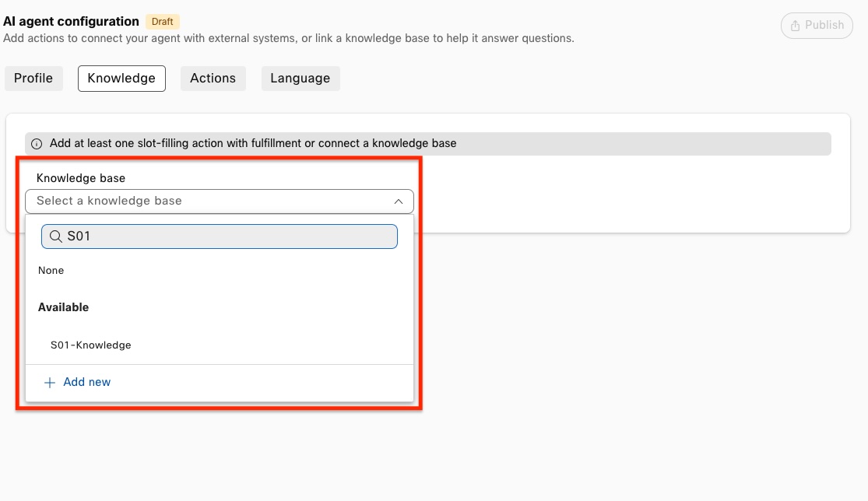
Task: Click the slot-filling action notice text
Action: [253, 144]
